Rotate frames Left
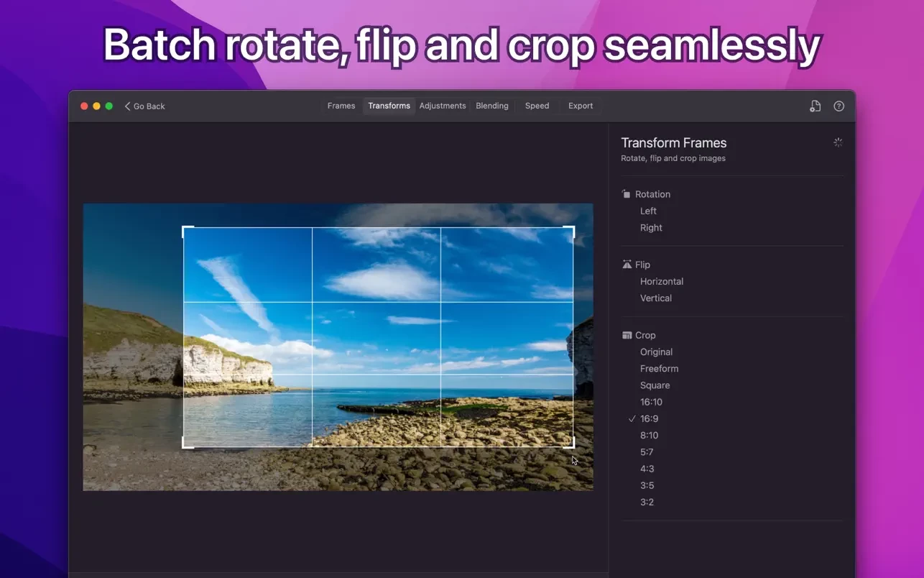The width and height of the screenshot is (924, 578). coord(648,211)
